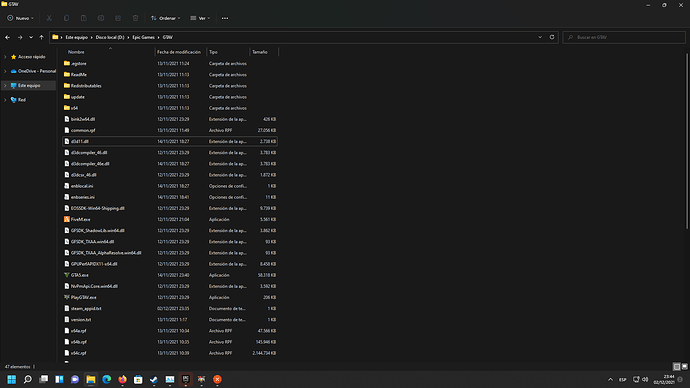The width and height of the screenshot is (690, 388).
Task: Open the Ordenar sort dropdown
Action: (165, 18)
